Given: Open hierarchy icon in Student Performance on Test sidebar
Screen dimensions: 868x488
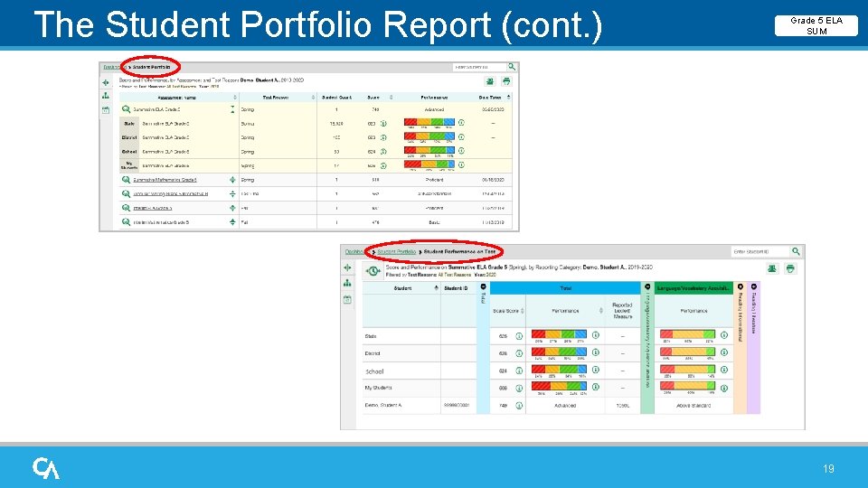Looking at the screenshot, I should point(347,283).
